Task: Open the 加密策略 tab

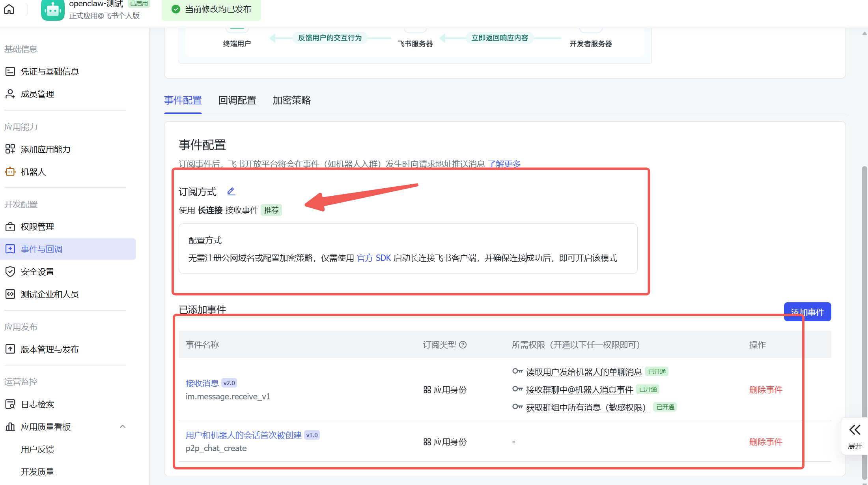Action: point(291,101)
